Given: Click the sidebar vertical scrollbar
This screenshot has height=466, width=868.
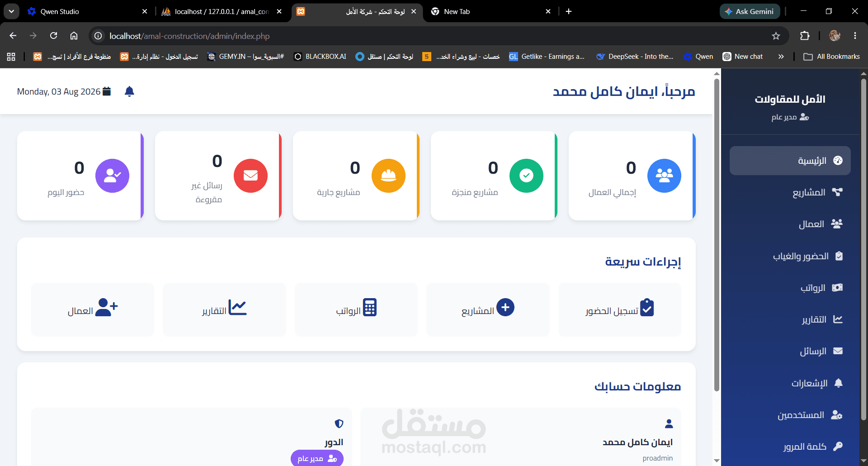Looking at the screenshot, I should pos(863,249).
